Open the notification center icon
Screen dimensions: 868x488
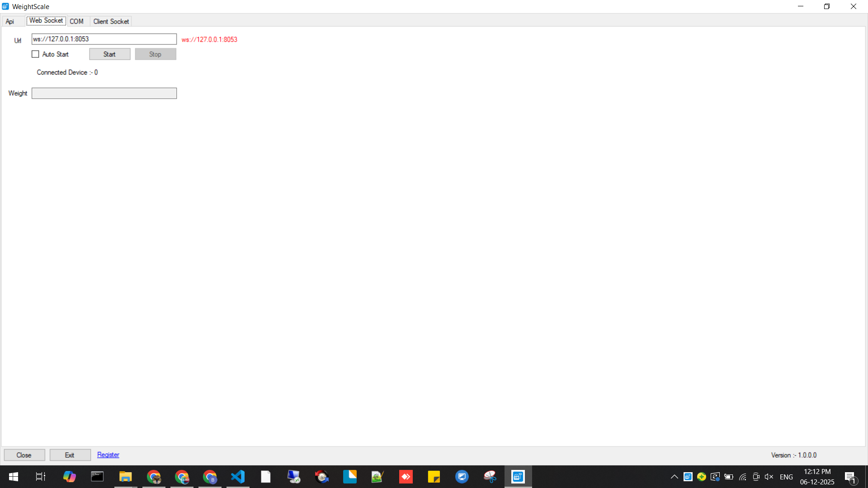pyautogui.click(x=850, y=477)
